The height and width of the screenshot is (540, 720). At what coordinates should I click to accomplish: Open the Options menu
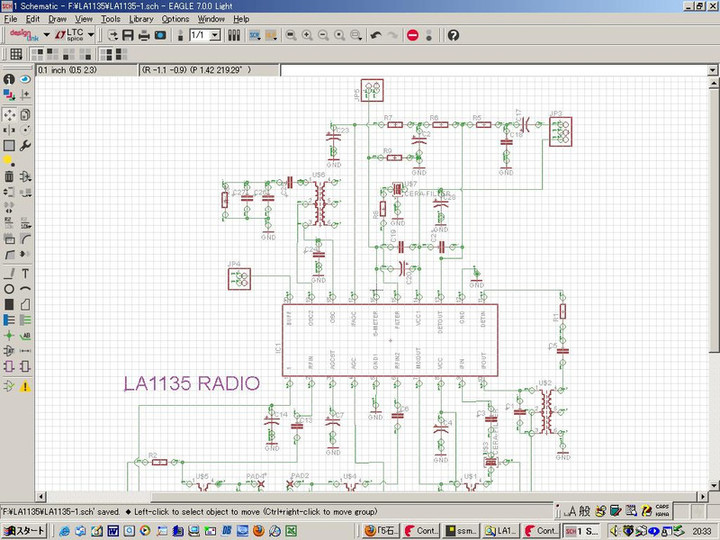tap(175, 19)
